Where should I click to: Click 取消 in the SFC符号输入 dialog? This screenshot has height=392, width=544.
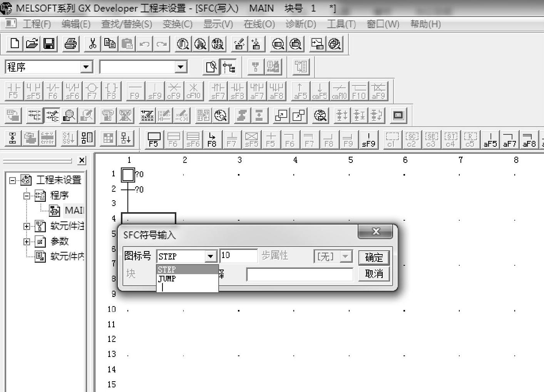[x=374, y=274]
